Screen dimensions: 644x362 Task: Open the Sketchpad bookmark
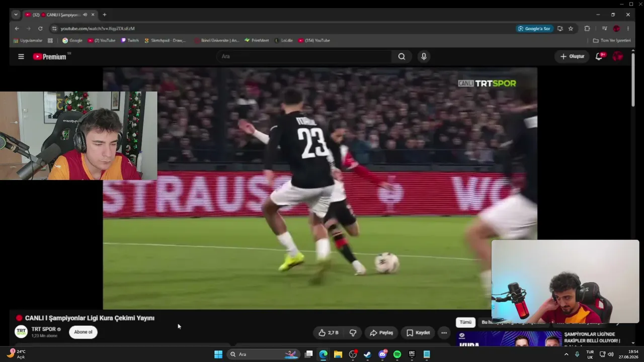tap(165, 40)
